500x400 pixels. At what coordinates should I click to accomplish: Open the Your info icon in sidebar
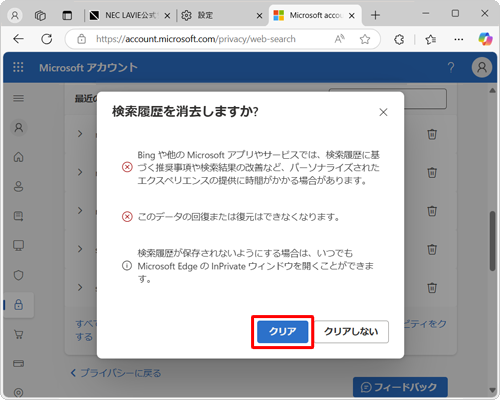click(x=19, y=186)
